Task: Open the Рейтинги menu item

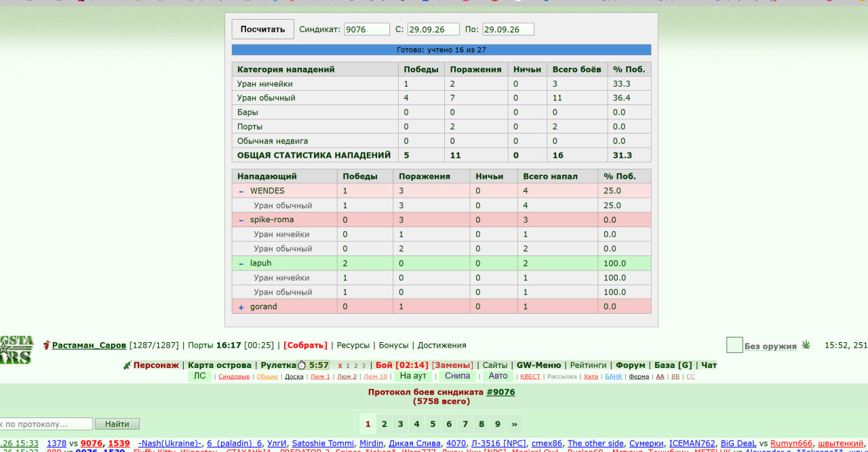Action: coord(589,365)
